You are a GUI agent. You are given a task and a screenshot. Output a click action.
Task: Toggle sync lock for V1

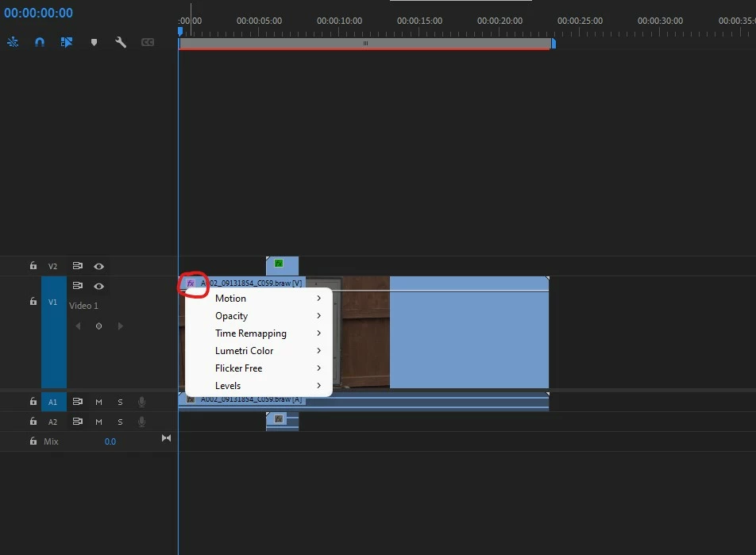[x=77, y=286]
